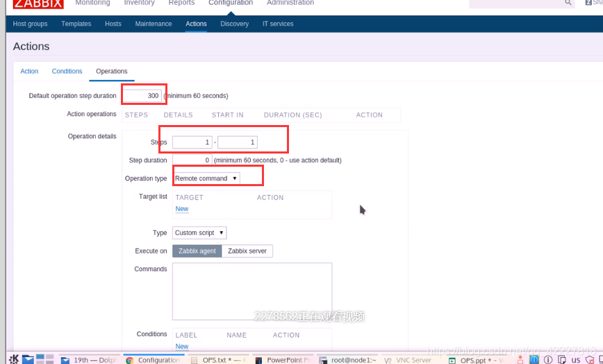Go to Actions submenu
The height and width of the screenshot is (364, 603).
[x=196, y=24]
